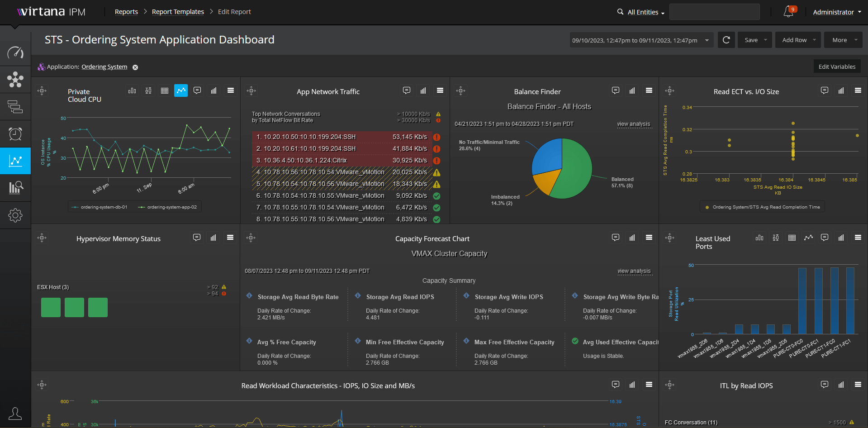Click the signal-bars icon on Private Cloud CPU

click(213, 90)
